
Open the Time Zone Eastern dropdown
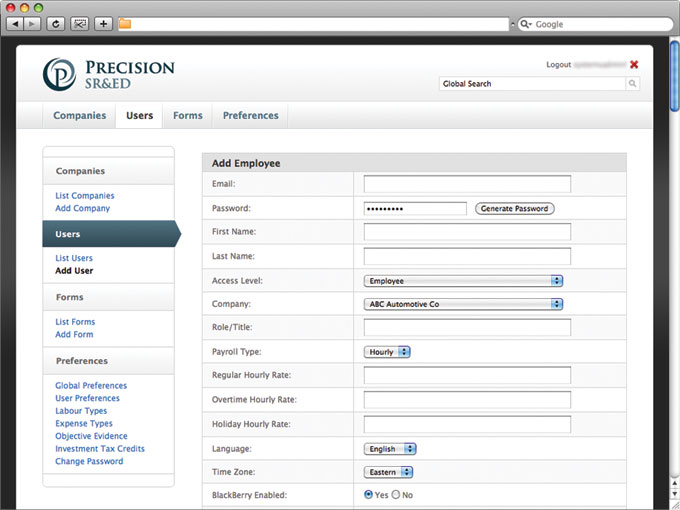pyautogui.click(x=388, y=472)
